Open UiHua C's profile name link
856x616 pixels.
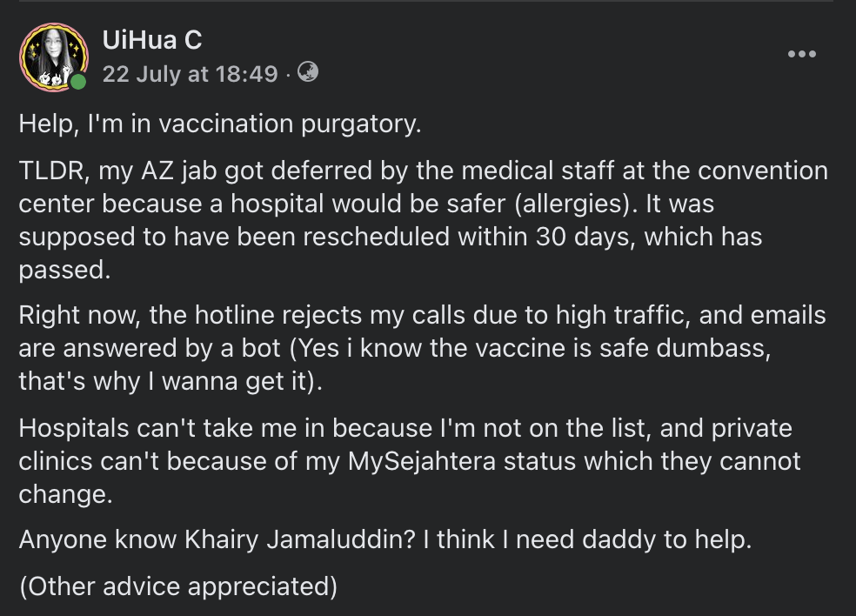(x=151, y=40)
